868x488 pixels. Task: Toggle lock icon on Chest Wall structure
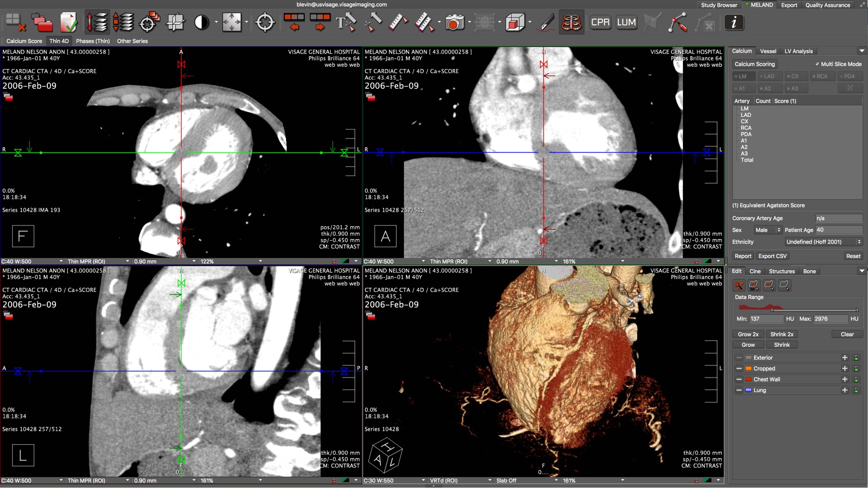tap(856, 379)
